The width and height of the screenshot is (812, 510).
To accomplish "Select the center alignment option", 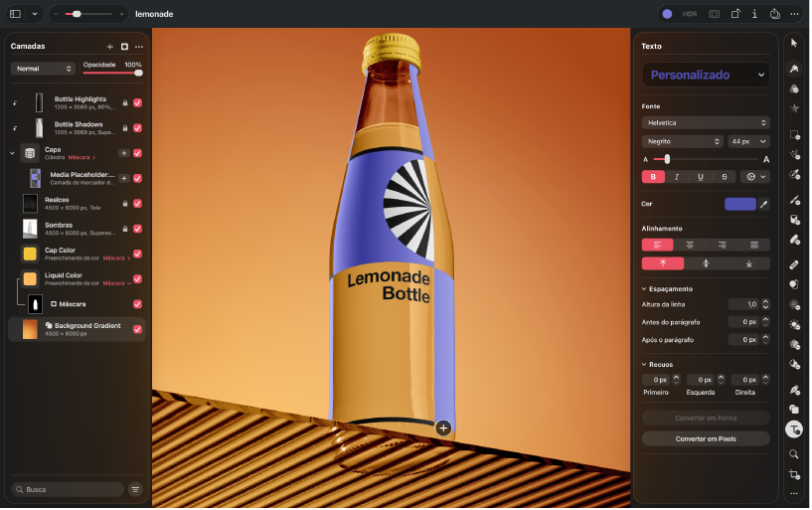I will pyautogui.click(x=691, y=246).
